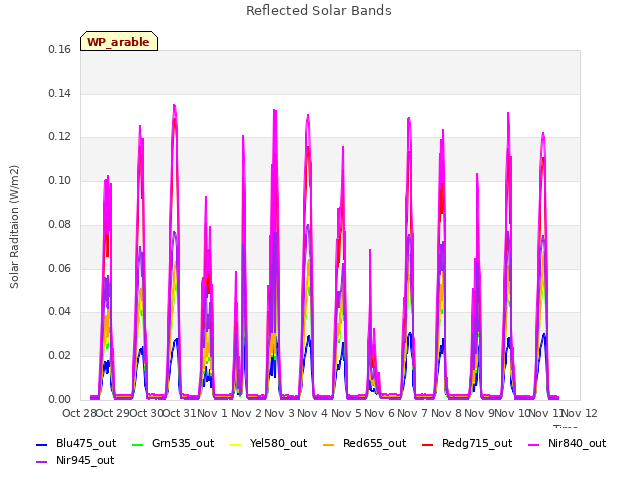Click the 0.06 y-axis tick label
Viewport: 640px width, 480px height.
(x=59, y=268)
